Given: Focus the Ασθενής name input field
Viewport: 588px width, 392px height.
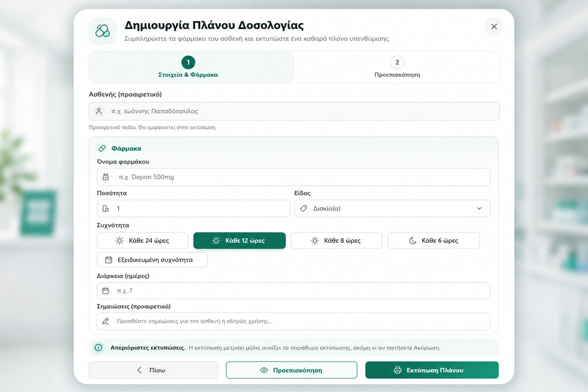Looking at the screenshot, I should tap(294, 111).
